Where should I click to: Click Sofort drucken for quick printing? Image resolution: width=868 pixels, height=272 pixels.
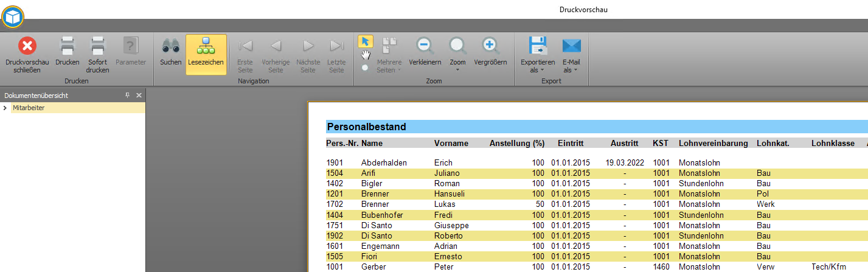tap(97, 54)
